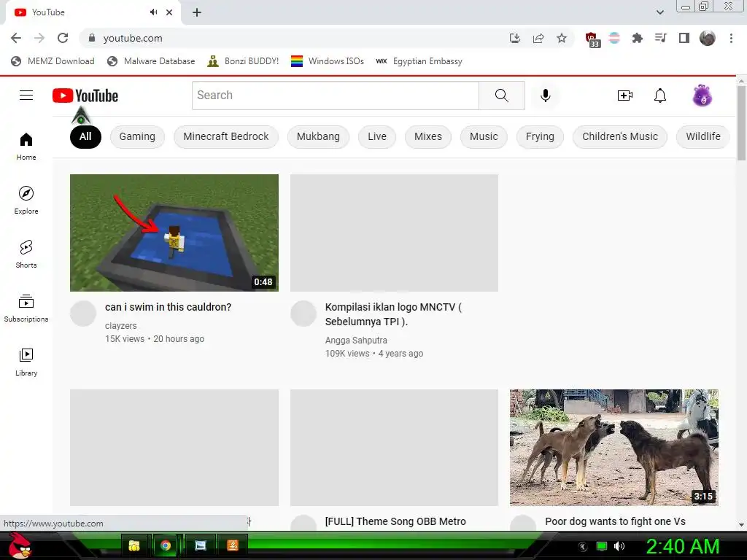The image size is (747, 560).
Task: Open the orange Java taskbar icon
Action: point(233,545)
